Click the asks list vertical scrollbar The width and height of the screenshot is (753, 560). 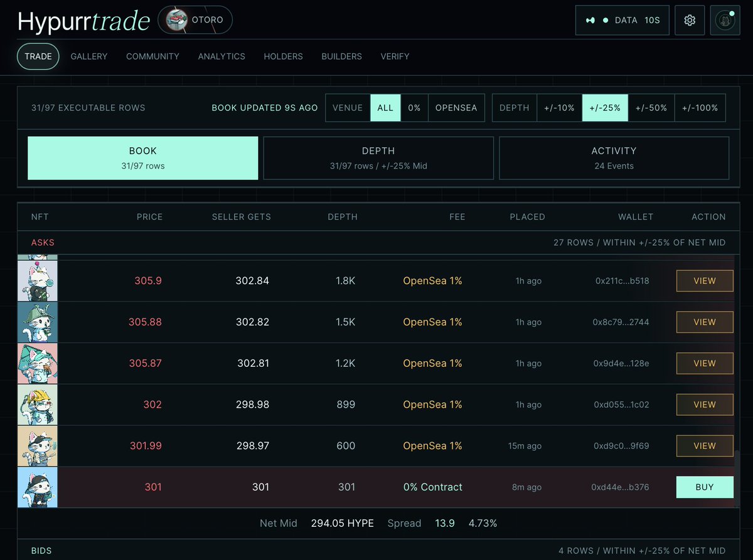coord(737,480)
